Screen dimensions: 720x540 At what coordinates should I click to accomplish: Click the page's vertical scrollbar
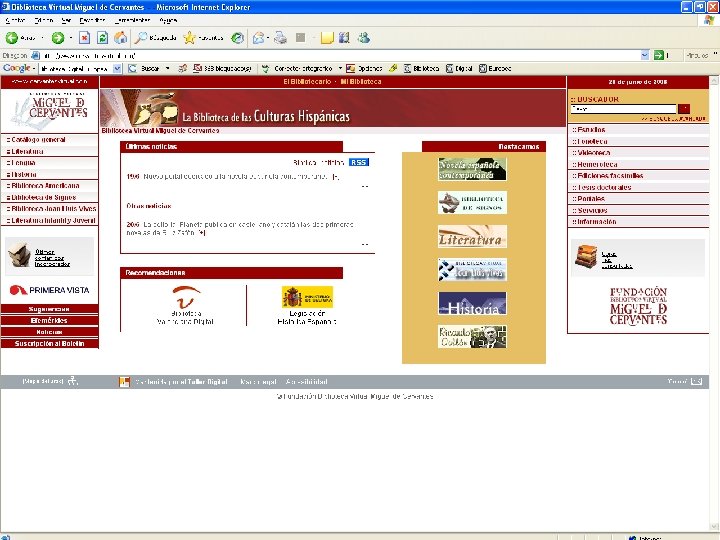[714, 304]
